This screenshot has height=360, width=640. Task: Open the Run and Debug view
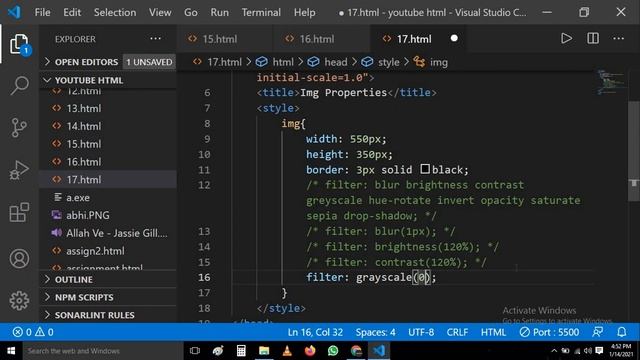coord(19,170)
